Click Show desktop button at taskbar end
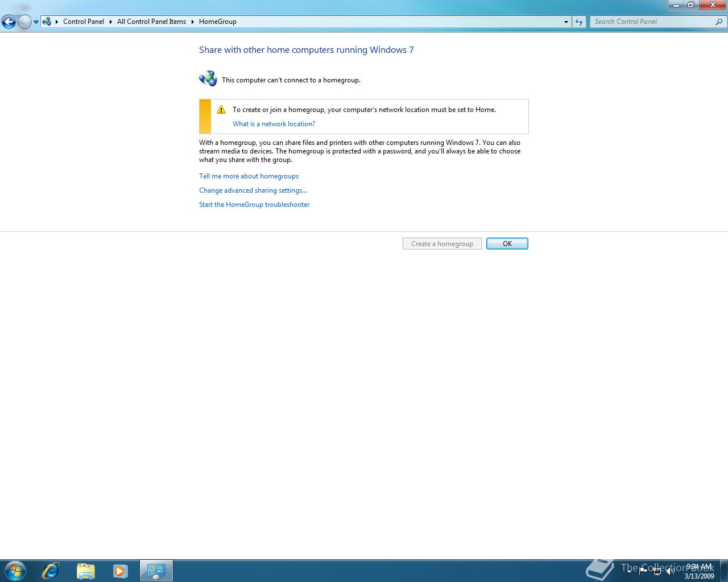 (723, 571)
